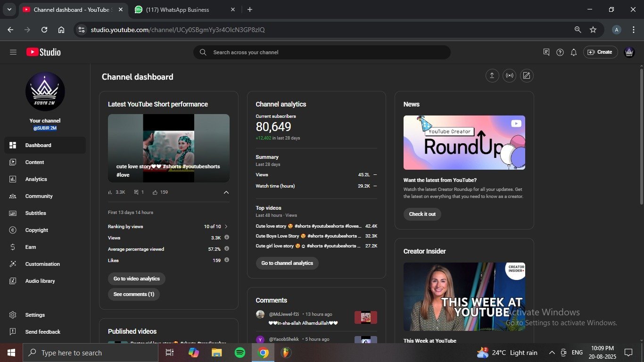The width and height of the screenshot is (644, 362).
Task: Toggle the hamburger menu in Studio header
Action: pos(13,52)
